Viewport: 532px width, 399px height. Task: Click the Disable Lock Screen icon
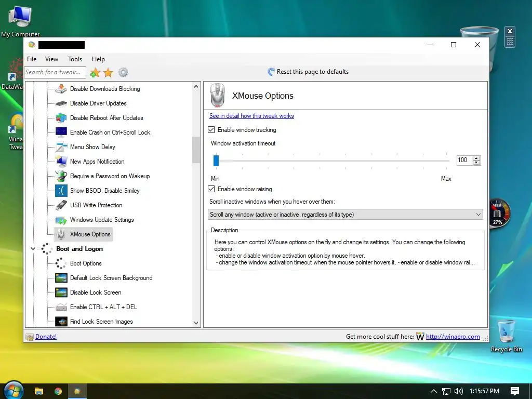click(x=61, y=292)
